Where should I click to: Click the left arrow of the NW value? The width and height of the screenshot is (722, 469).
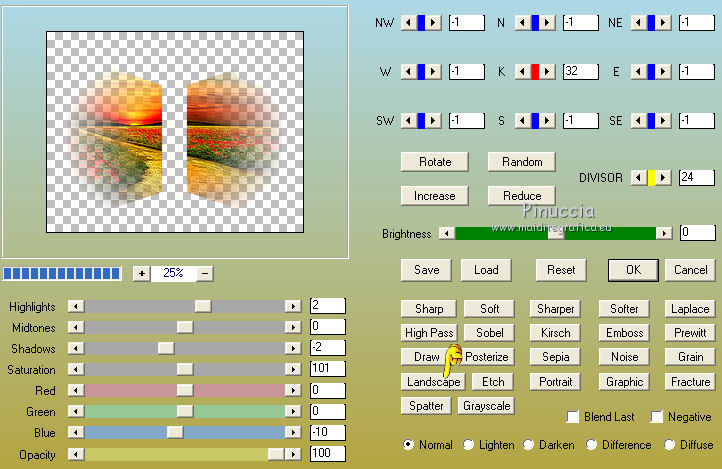pyautogui.click(x=408, y=23)
